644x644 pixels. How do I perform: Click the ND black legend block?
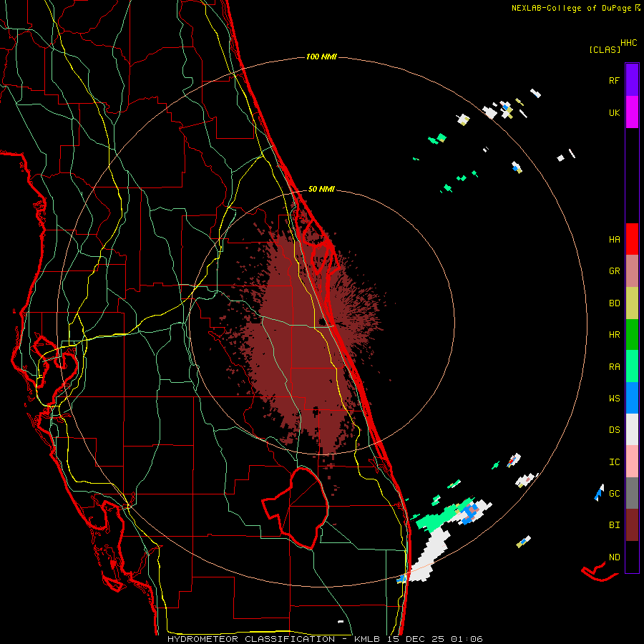point(632,557)
